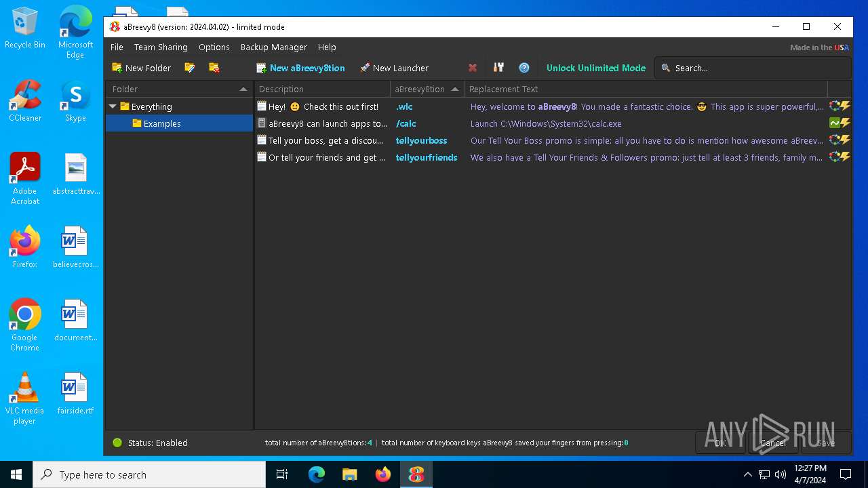Open the Backup Manager menu

274,47
